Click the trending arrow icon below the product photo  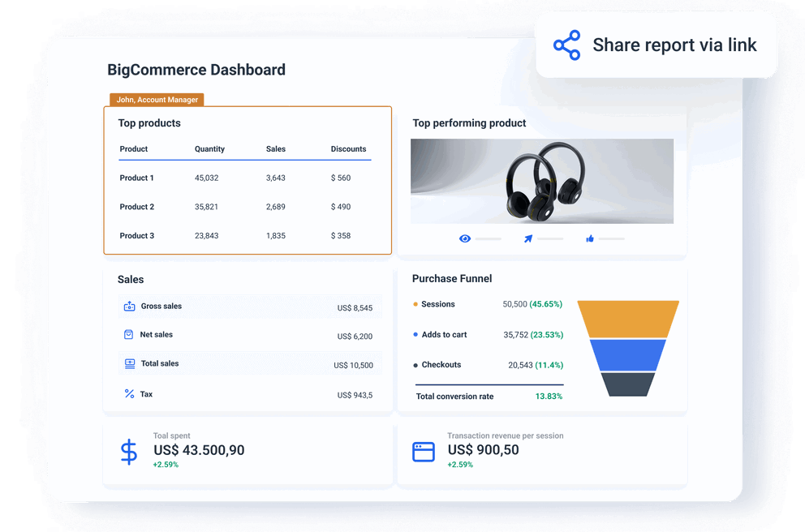tap(528, 238)
